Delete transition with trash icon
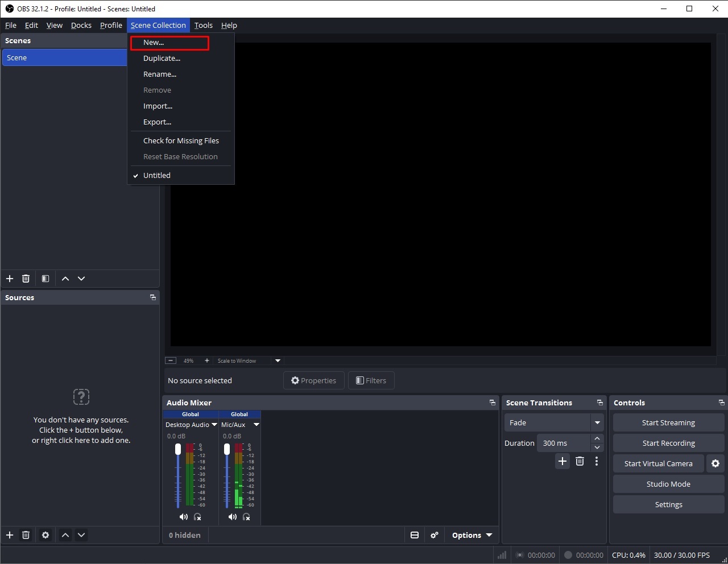Image resolution: width=728 pixels, height=564 pixels. tap(580, 461)
